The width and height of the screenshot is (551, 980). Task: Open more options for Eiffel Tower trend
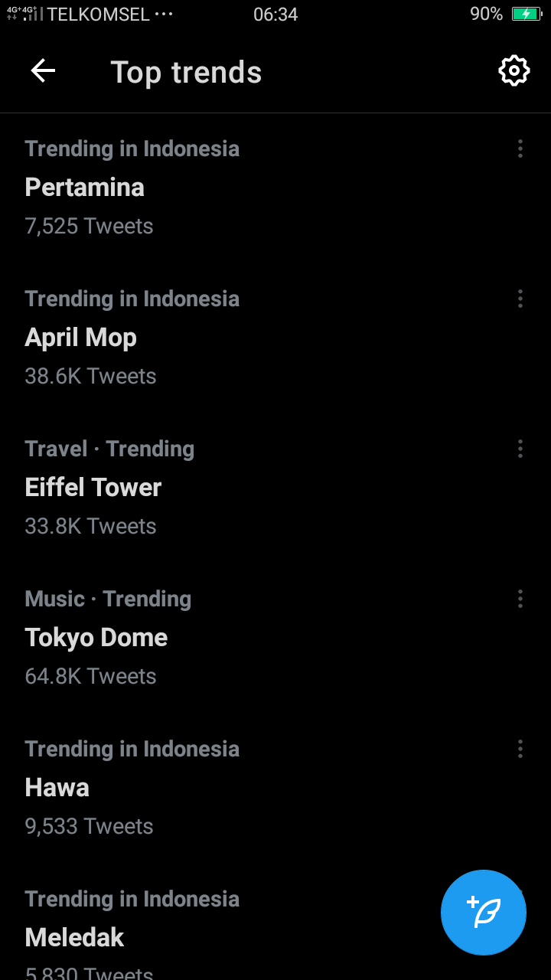point(520,449)
